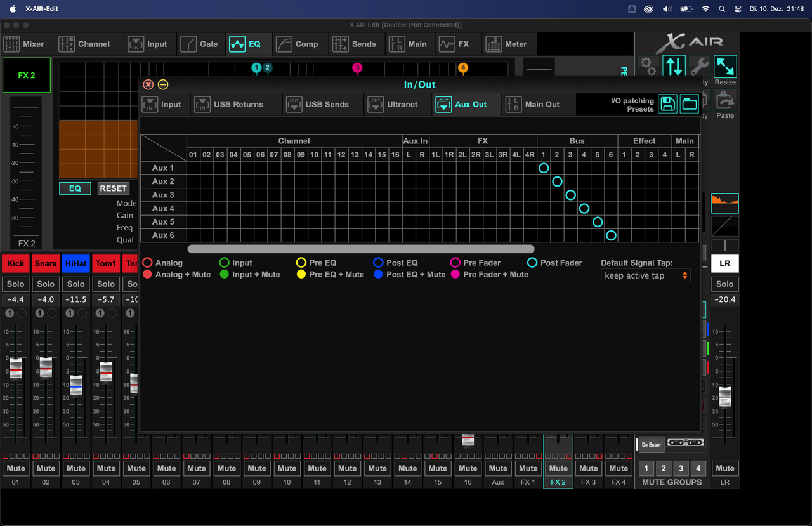Open the Apple menu
This screenshot has width=812, height=526.
(13, 9)
